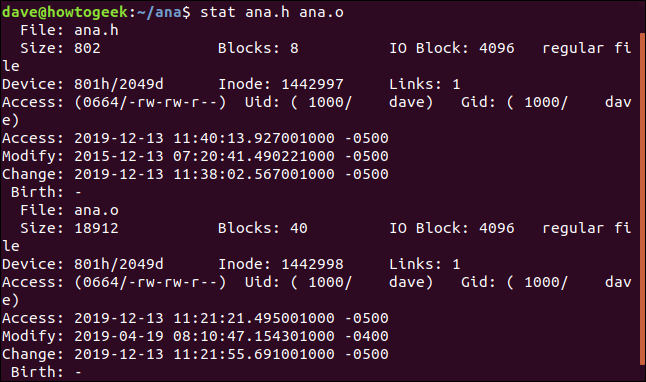Click the first (0664/-rw-rw-r--) permissions text
This screenshot has height=382, width=646.
pyautogui.click(x=150, y=102)
